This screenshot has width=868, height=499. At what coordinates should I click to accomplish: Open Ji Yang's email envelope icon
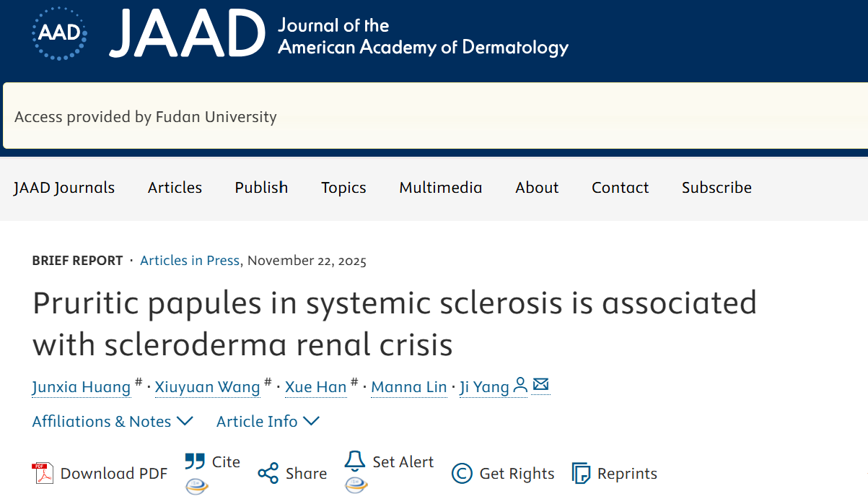[541, 386]
